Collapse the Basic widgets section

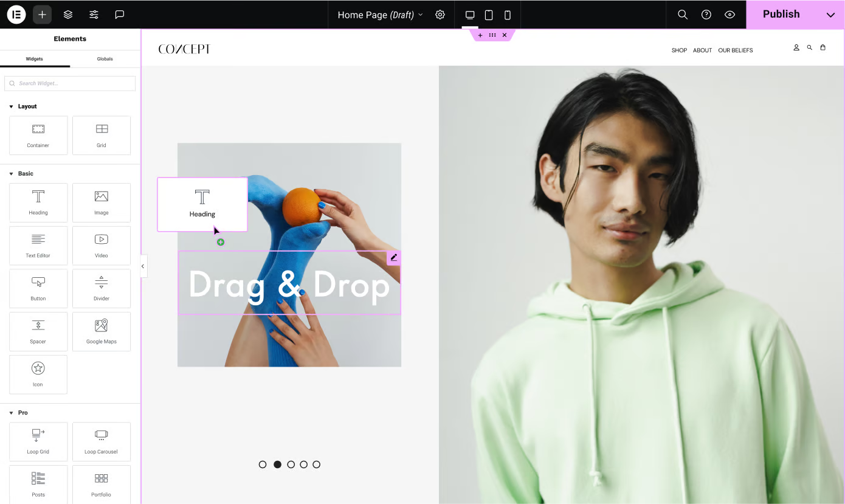[x=10, y=173]
